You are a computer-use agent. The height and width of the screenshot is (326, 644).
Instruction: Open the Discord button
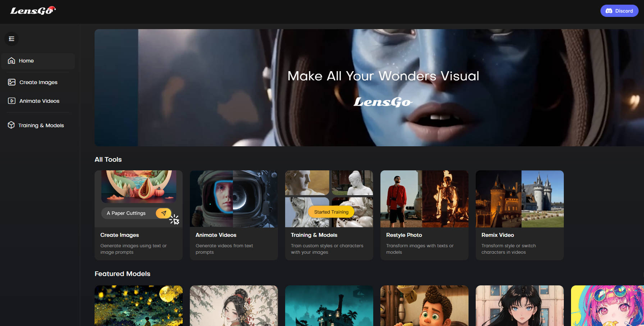[619, 11]
